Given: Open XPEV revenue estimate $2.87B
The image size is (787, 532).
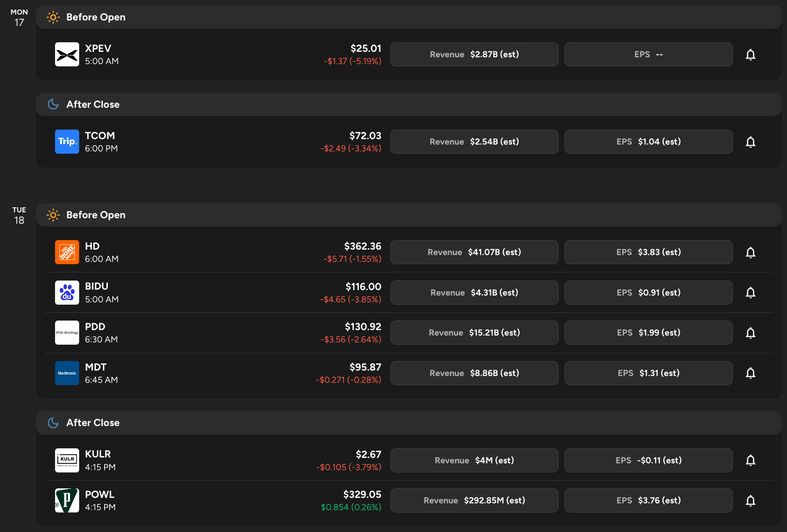Looking at the screenshot, I should click(x=474, y=55).
